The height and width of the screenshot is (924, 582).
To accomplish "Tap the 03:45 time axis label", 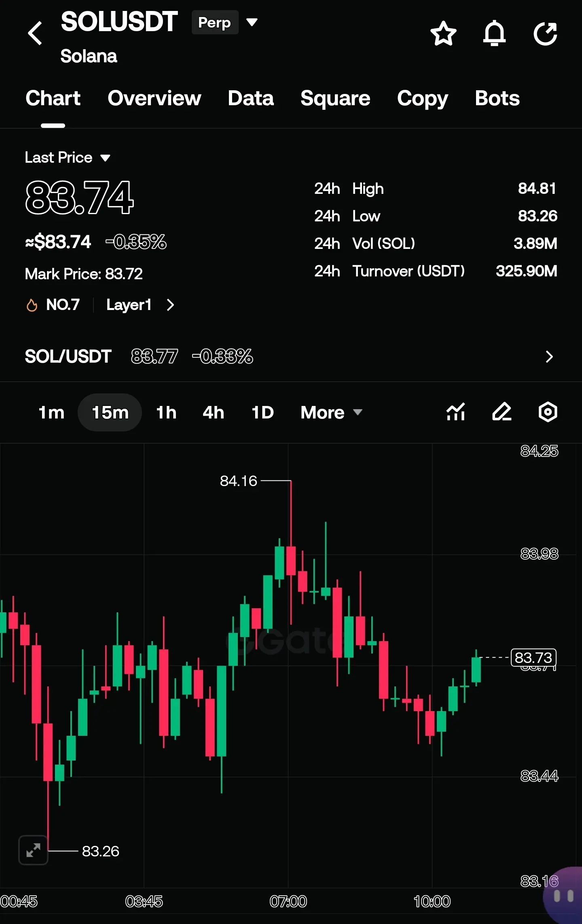I will (x=144, y=901).
